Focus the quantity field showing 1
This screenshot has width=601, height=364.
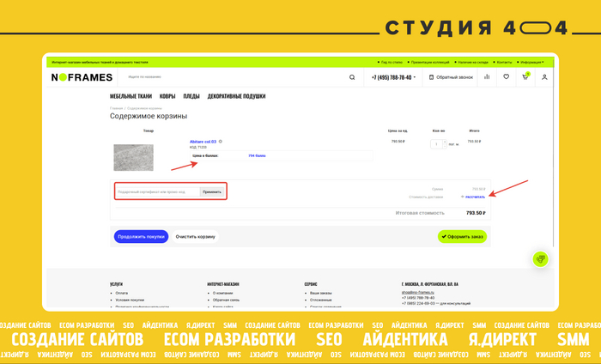click(436, 144)
